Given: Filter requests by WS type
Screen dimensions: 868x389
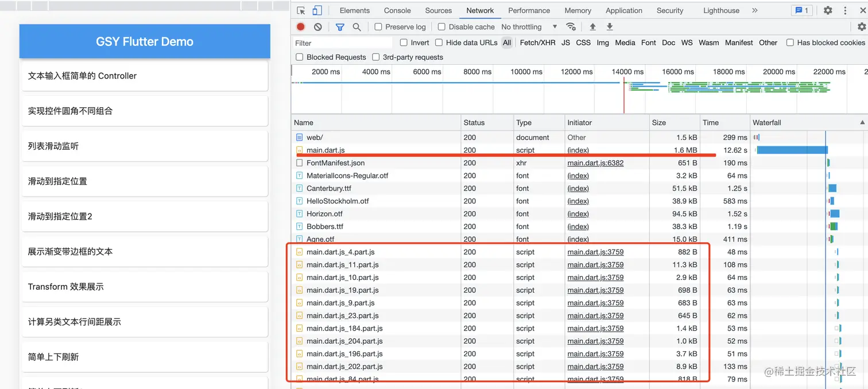Looking at the screenshot, I should 687,42.
